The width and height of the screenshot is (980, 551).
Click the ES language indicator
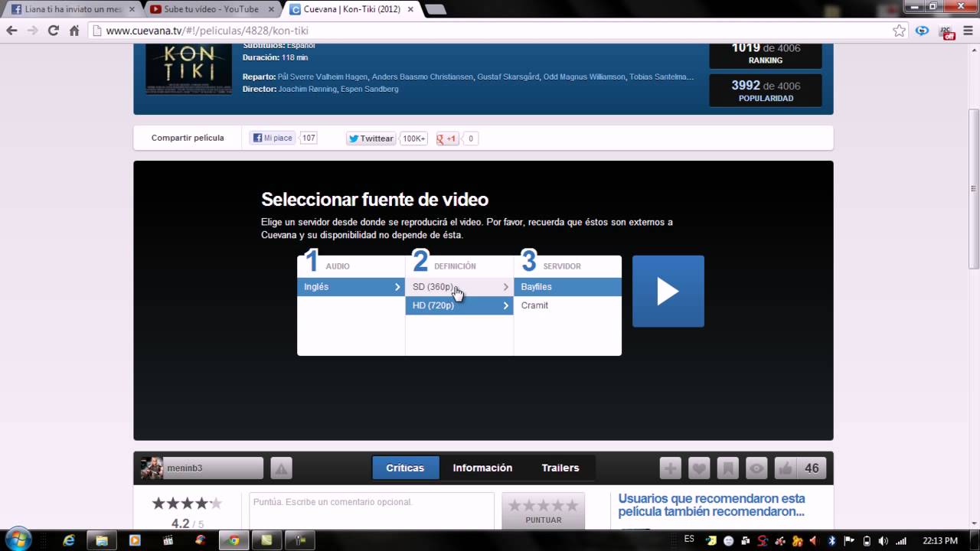pyautogui.click(x=689, y=540)
